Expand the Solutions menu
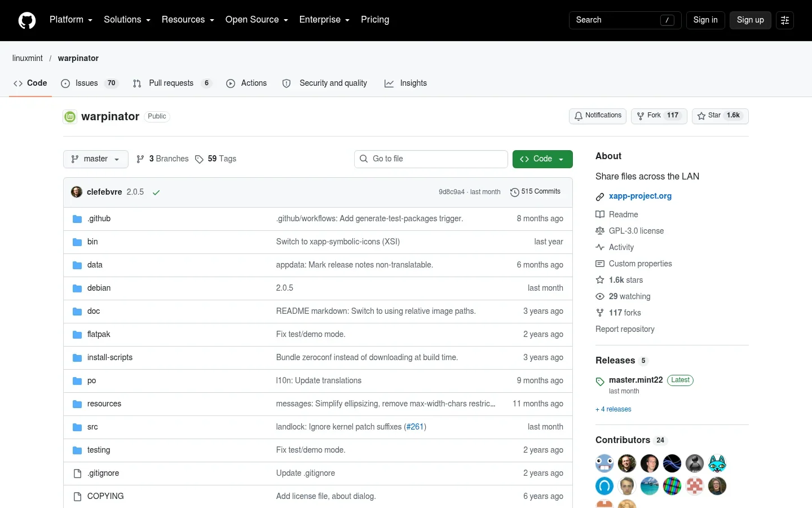Image resolution: width=812 pixels, height=508 pixels. point(127,20)
